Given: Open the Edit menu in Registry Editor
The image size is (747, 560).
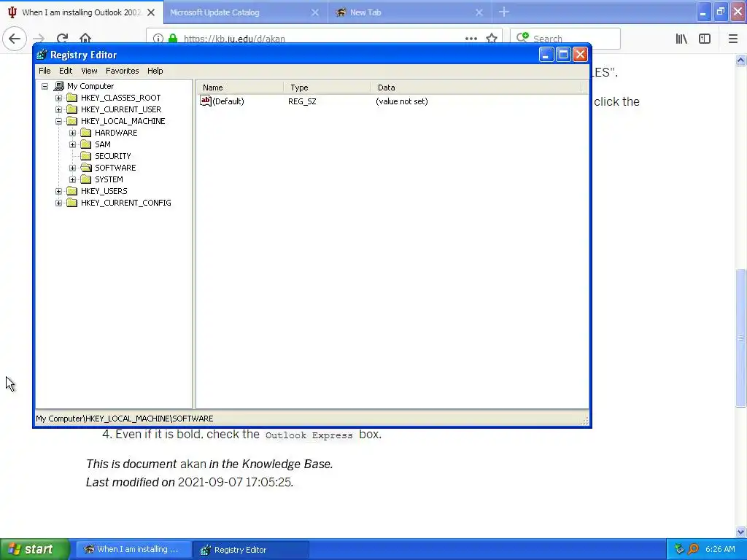Looking at the screenshot, I should (x=66, y=71).
